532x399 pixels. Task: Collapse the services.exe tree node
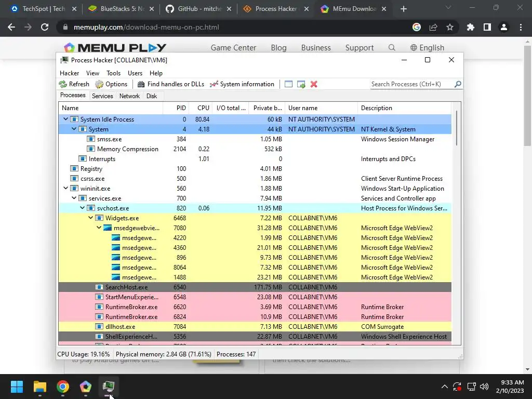[74, 198]
